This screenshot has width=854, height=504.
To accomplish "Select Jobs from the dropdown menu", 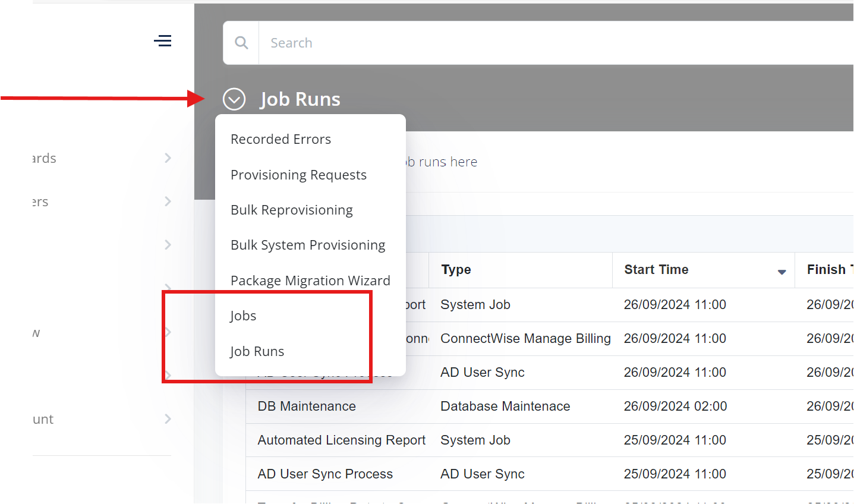I will (243, 316).
